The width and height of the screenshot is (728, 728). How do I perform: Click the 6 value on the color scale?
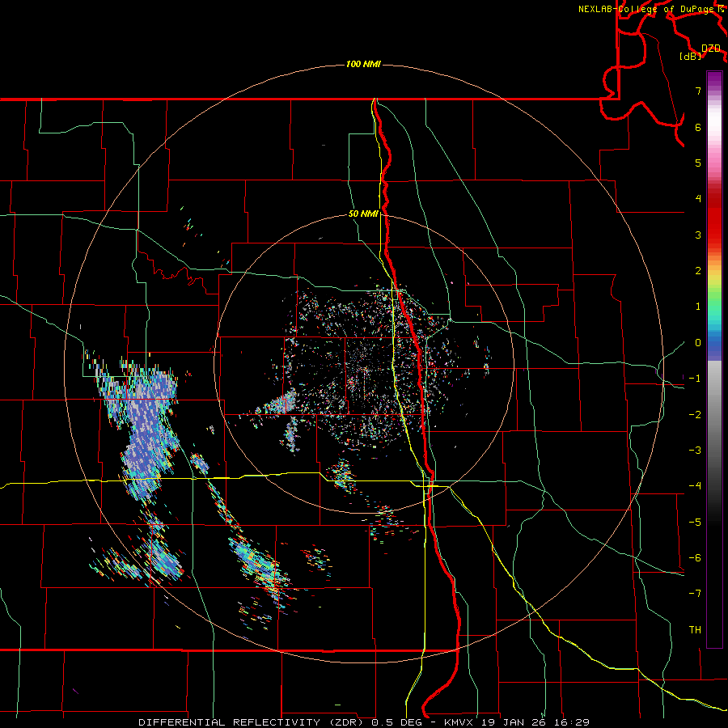click(x=698, y=127)
